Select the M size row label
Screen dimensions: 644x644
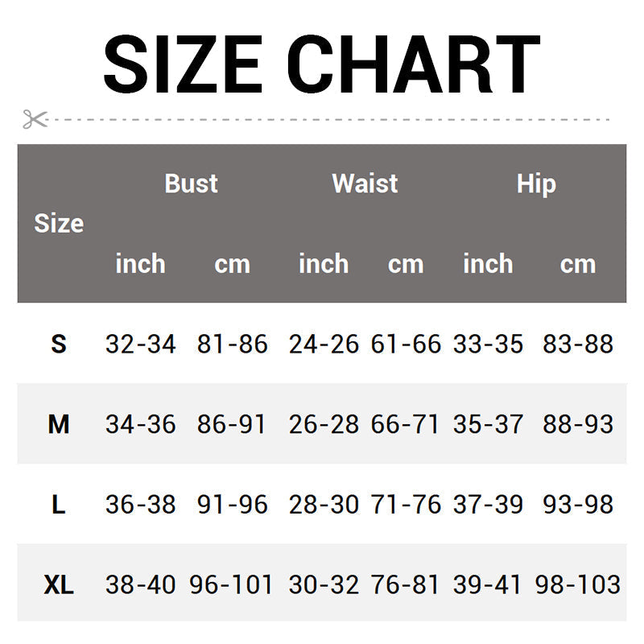coord(59,423)
